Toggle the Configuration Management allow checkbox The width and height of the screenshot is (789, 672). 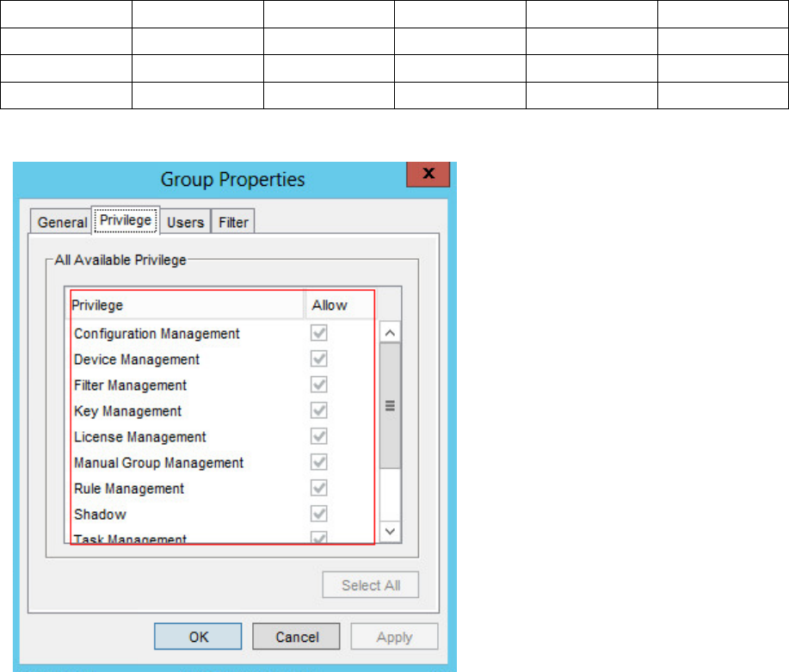(319, 334)
